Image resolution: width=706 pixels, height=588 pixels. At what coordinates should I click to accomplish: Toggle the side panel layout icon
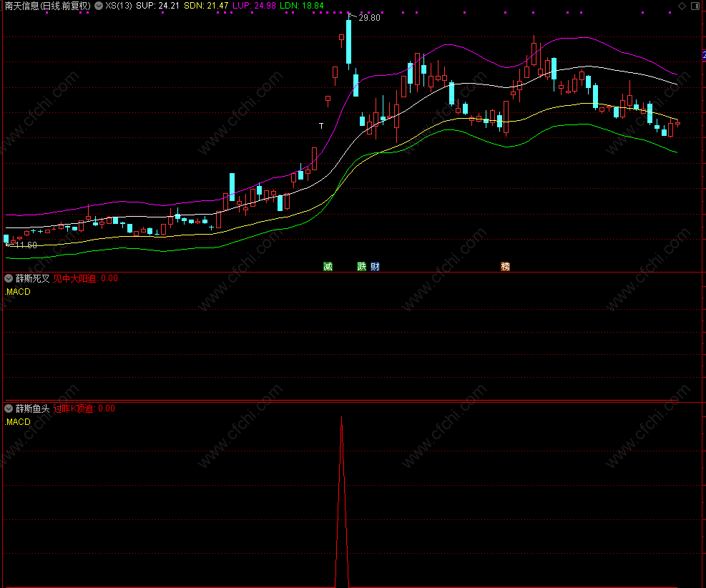[x=695, y=6]
